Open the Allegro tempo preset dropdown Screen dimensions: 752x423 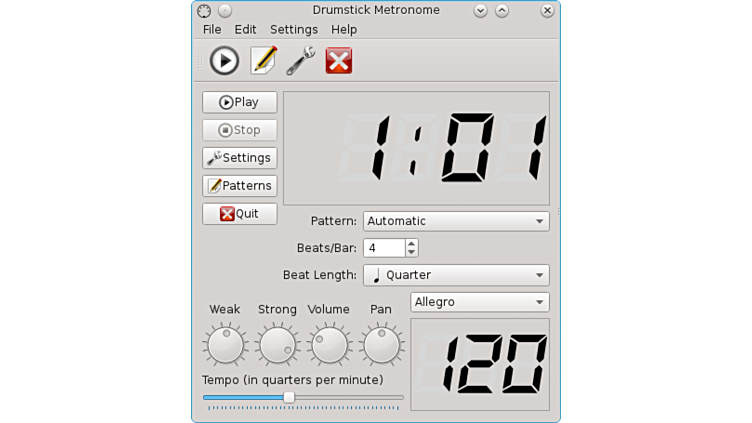[479, 302]
